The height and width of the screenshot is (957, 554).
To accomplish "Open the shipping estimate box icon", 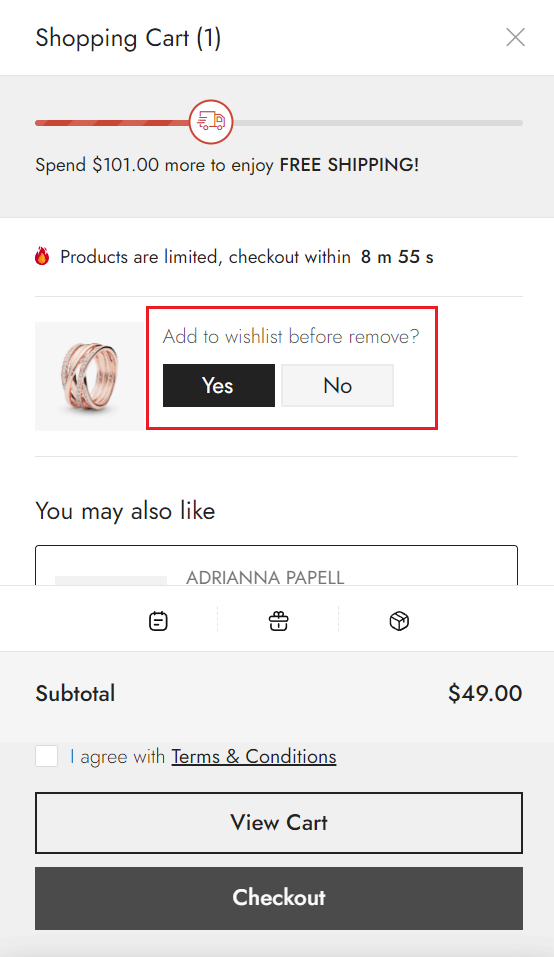I will (399, 621).
